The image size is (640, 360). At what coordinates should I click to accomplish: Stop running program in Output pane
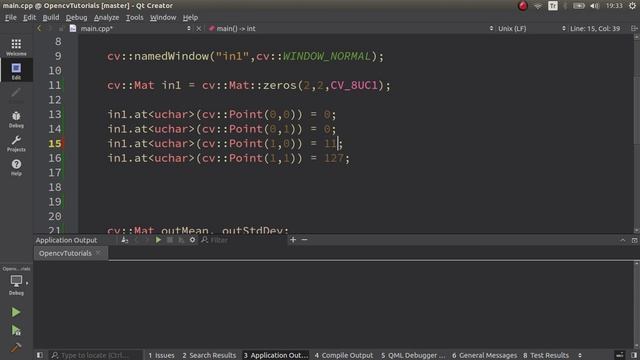click(x=170, y=240)
